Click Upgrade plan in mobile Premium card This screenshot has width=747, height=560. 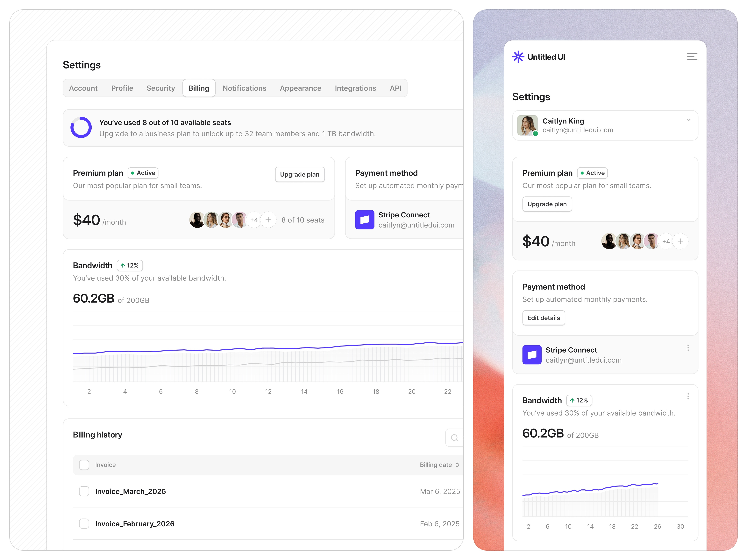point(547,204)
